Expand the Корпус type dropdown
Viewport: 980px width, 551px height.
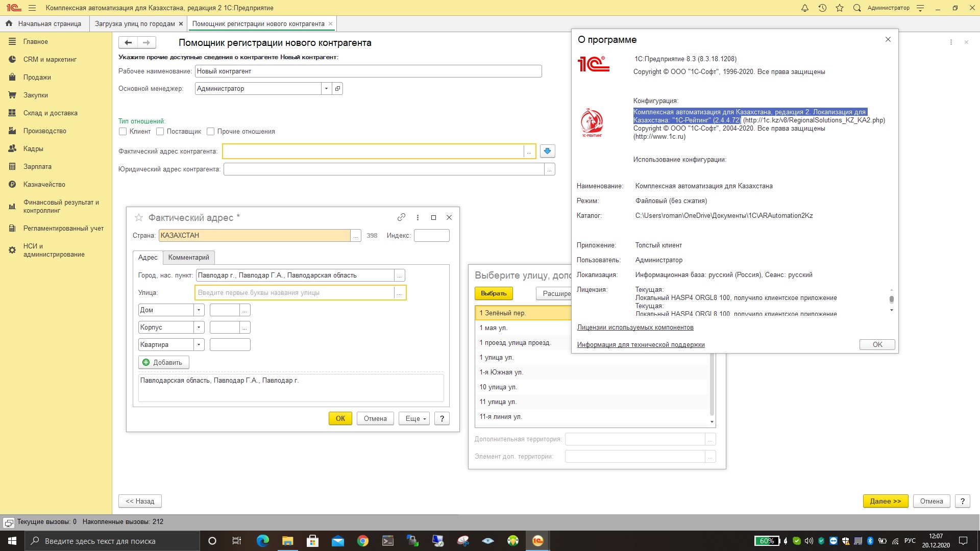coord(199,327)
